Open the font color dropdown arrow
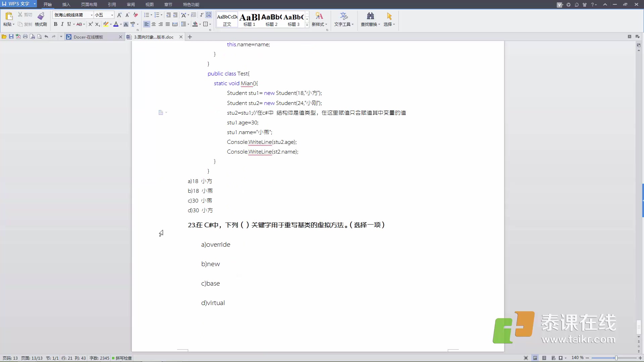This screenshot has height=362, width=644. click(121, 24)
